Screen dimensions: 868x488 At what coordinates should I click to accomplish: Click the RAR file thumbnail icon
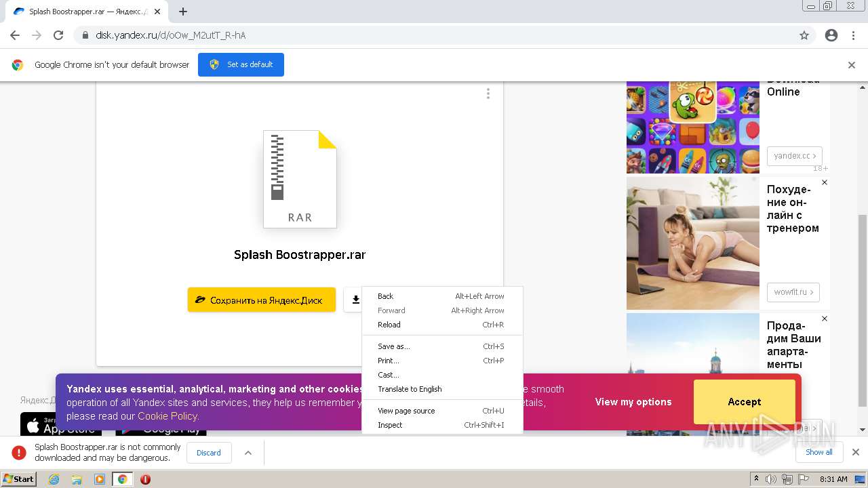coord(300,179)
